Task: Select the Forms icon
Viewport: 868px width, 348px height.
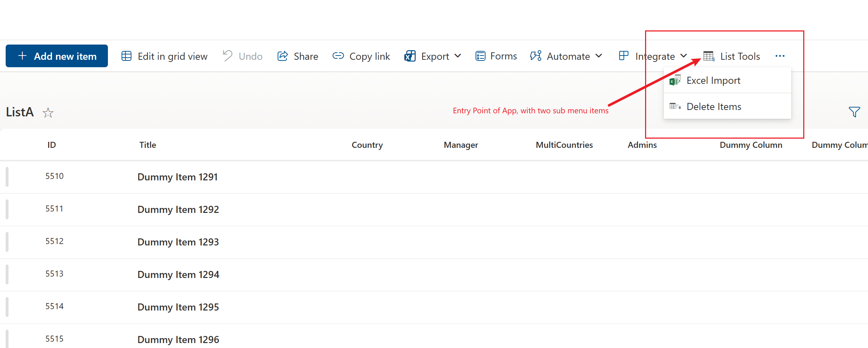Action: pos(480,56)
